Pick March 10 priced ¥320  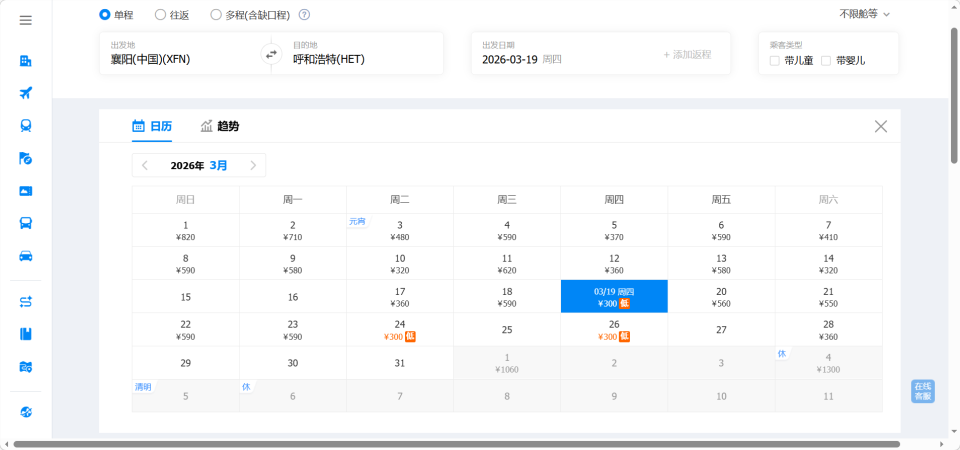[400, 263]
